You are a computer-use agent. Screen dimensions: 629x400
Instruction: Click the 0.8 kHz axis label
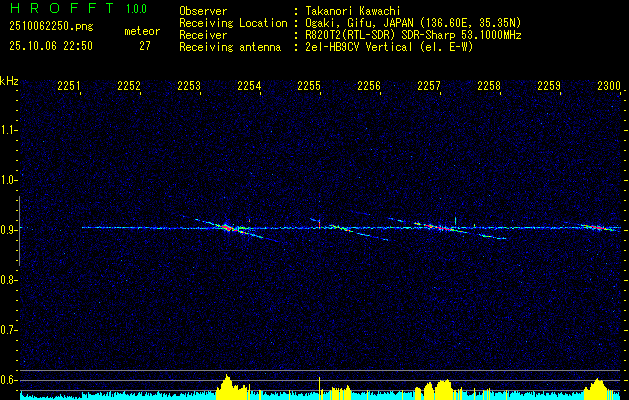[x=8, y=280]
